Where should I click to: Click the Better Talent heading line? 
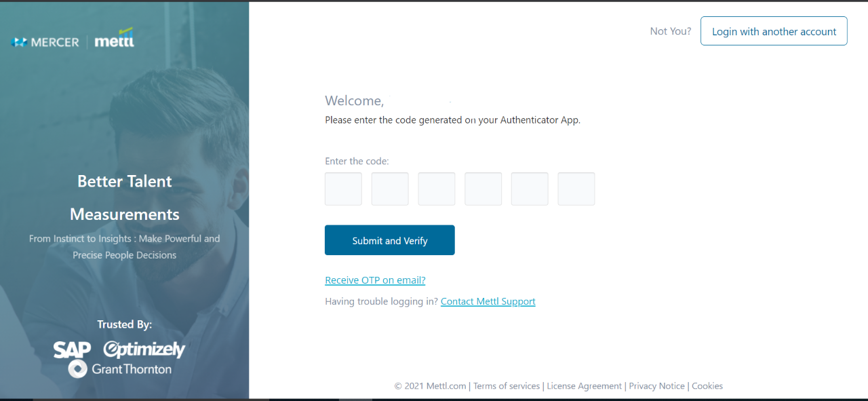(125, 181)
